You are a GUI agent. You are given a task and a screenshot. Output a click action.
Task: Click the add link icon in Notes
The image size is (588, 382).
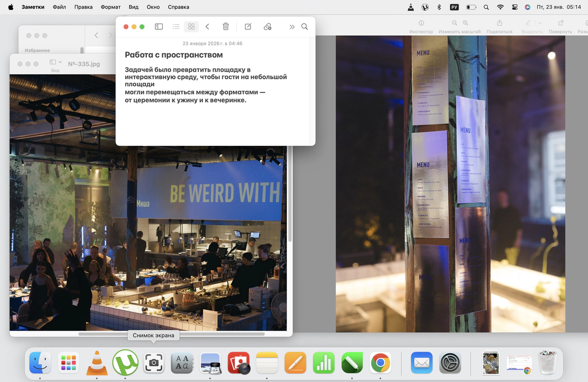[268, 27]
